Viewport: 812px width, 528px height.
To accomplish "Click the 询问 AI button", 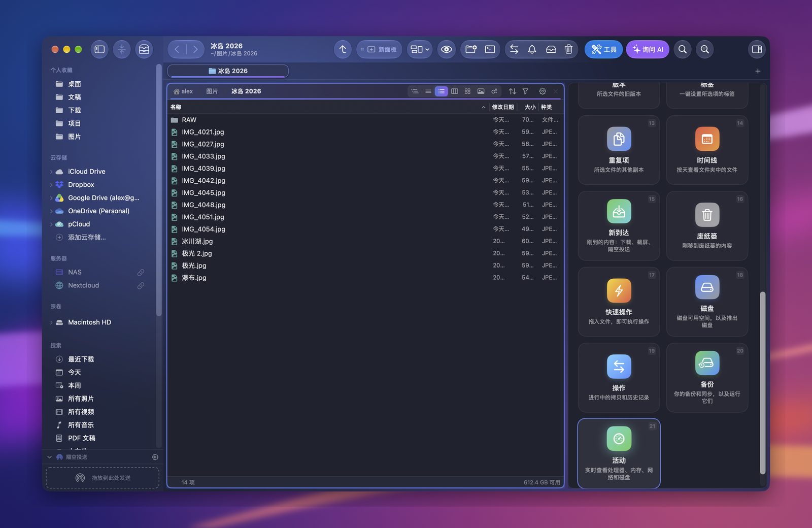I will tap(648, 49).
